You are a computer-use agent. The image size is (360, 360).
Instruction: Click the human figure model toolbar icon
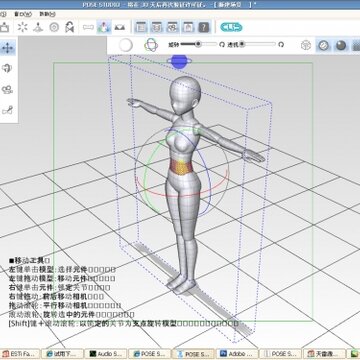(x=104, y=27)
